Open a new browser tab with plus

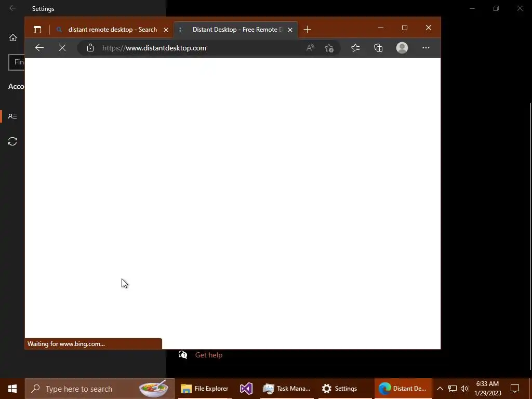coord(307,30)
